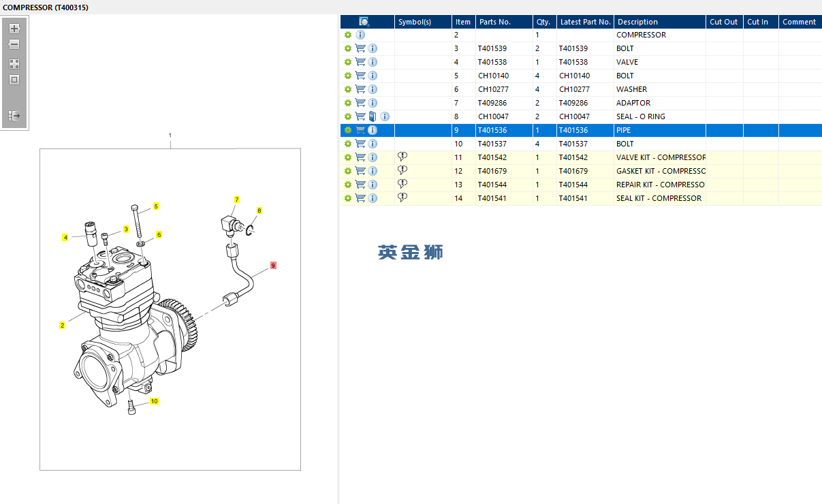Add BOLT CH10140 to cart
This screenshot has height=504, width=822.
pos(360,76)
